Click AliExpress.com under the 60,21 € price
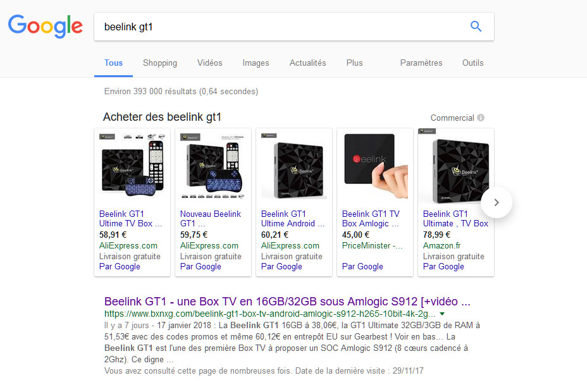 point(290,246)
